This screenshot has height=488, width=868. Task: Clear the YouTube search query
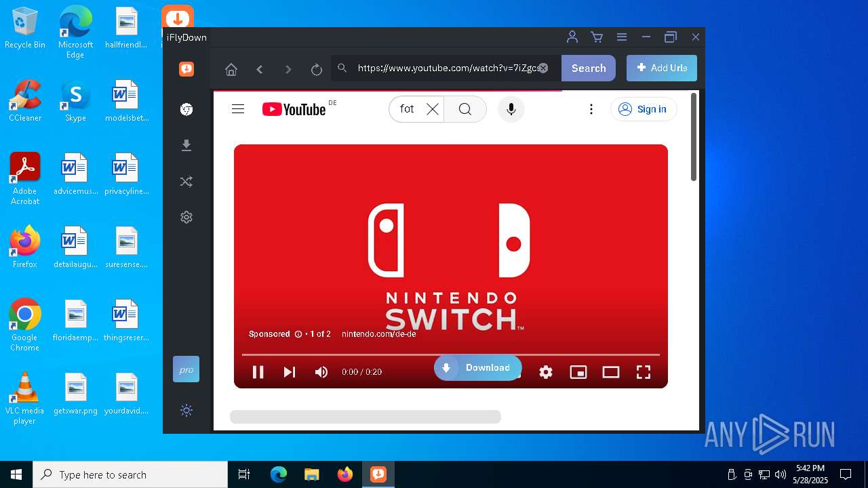coord(433,109)
